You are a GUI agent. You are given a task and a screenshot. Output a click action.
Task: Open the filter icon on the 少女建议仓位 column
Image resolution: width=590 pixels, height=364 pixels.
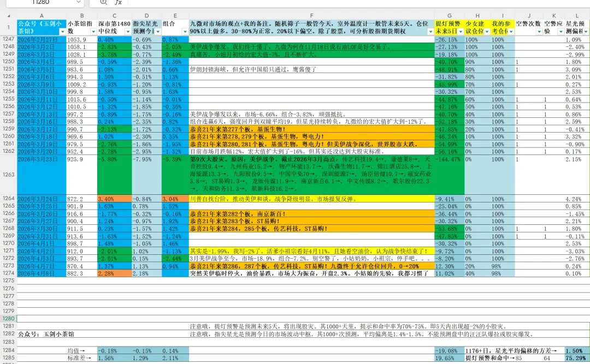(487, 32)
